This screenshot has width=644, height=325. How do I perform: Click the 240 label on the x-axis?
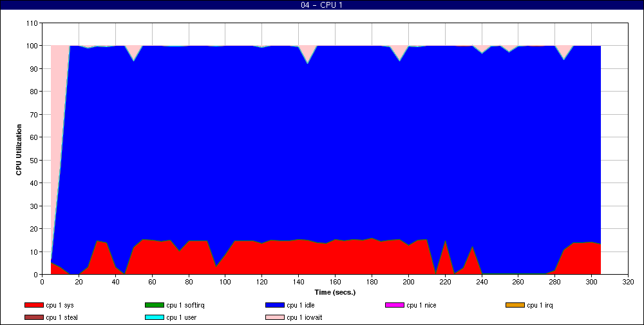click(x=482, y=282)
